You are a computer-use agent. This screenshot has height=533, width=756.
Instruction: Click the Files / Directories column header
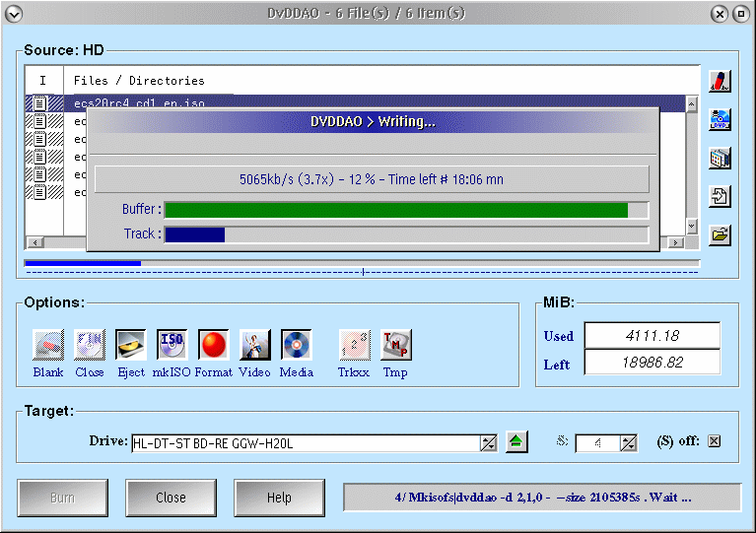tap(139, 81)
